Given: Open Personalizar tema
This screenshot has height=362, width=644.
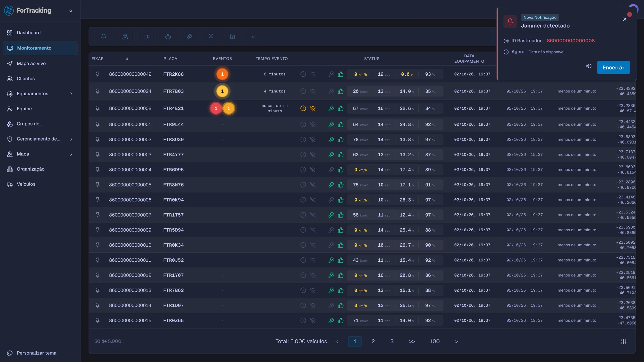Looking at the screenshot, I should coord(40,353).
